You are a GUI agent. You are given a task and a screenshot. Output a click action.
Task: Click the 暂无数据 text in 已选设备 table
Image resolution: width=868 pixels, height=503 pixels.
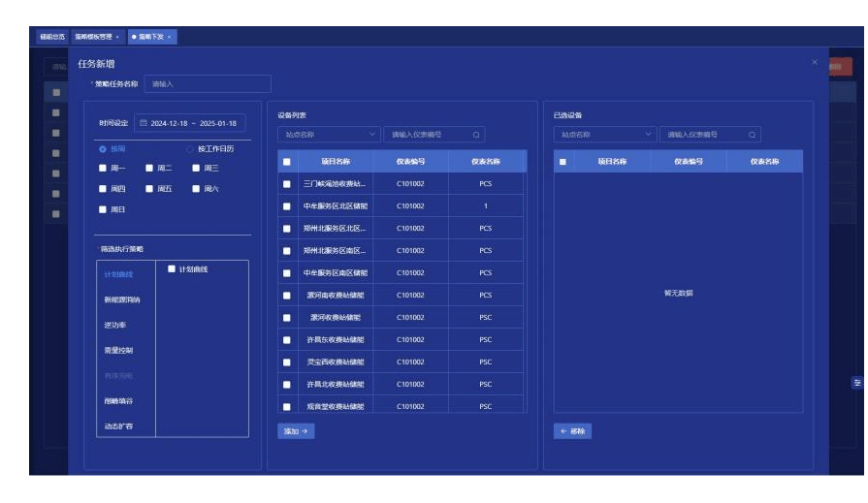(x=679, y=294)
